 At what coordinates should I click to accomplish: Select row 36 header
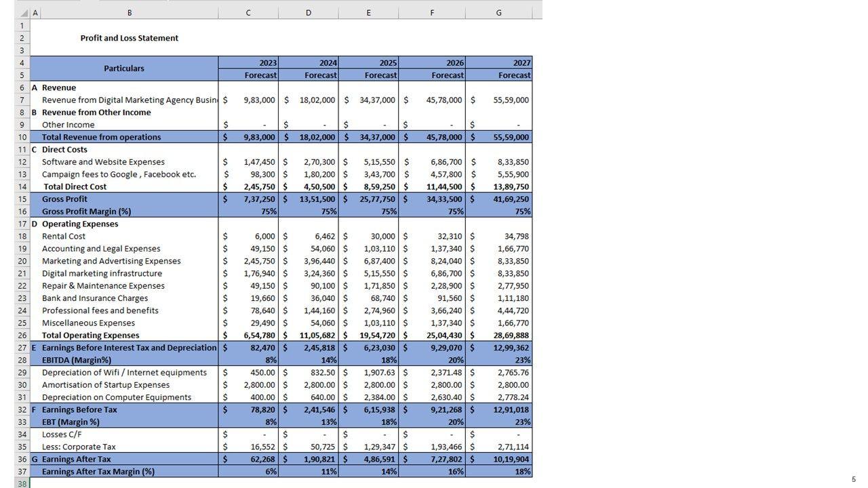[x=22, y=459]
